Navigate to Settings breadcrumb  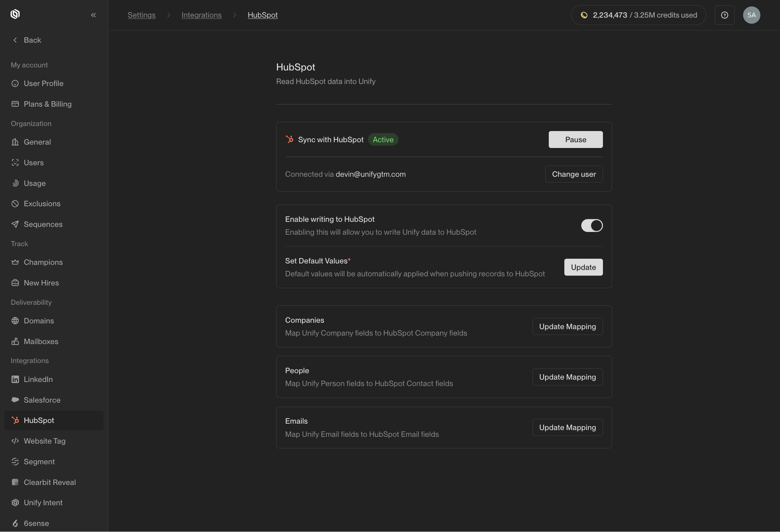click(142, 15)
